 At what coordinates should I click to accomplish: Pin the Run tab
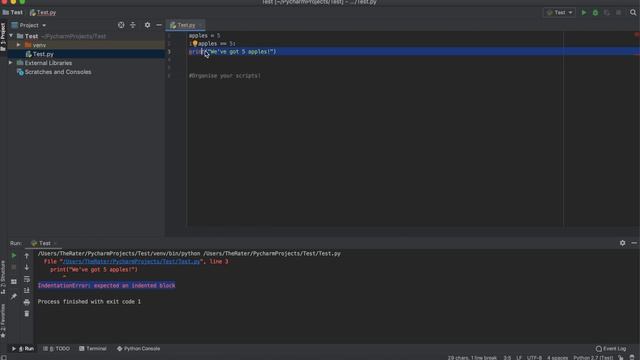(13, 296)
